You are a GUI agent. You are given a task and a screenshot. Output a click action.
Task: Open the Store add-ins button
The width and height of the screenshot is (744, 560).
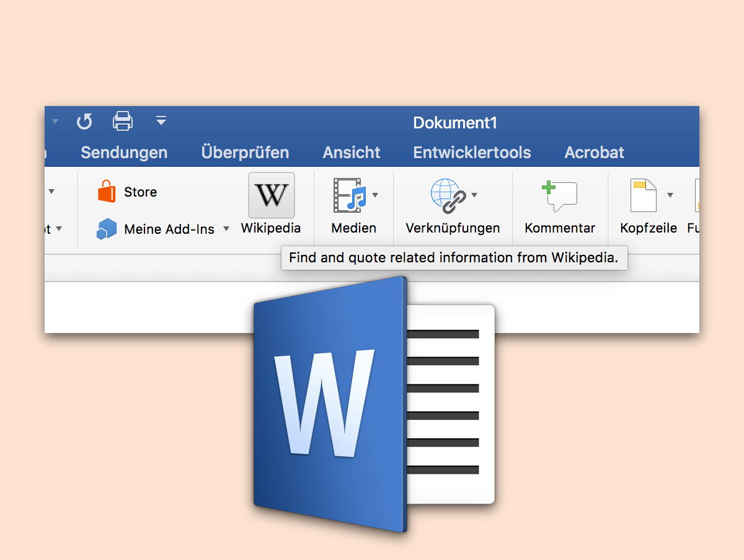point(127,192)
